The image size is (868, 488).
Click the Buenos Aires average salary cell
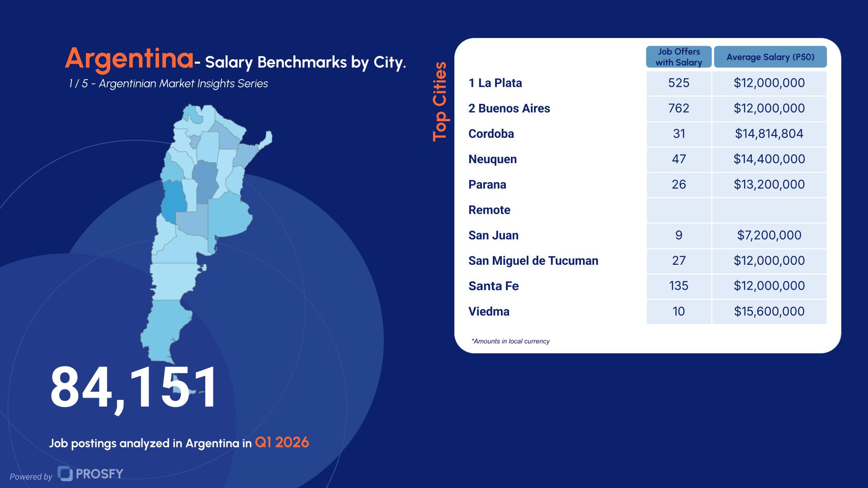pyautogui.click(x=769, y=108)
